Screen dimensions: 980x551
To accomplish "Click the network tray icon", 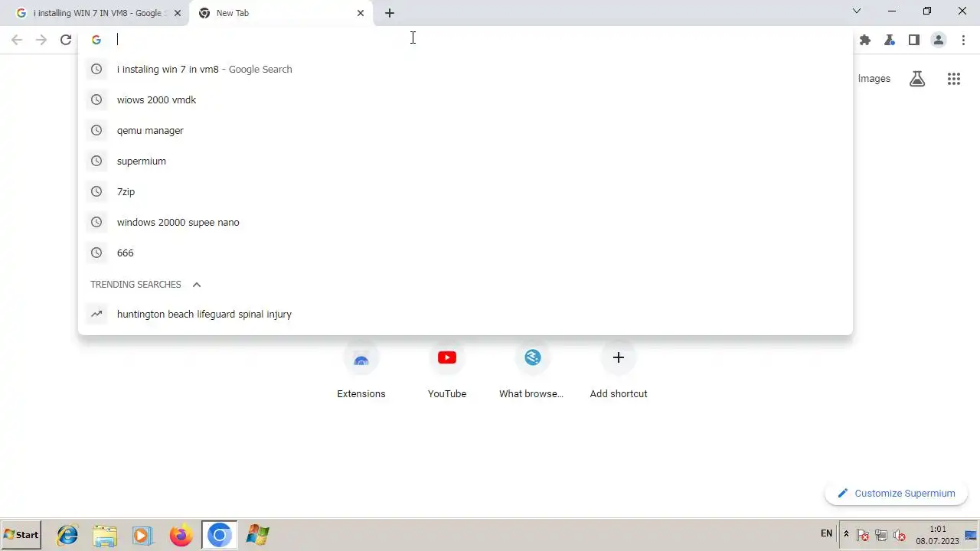I will pos(881,535).
